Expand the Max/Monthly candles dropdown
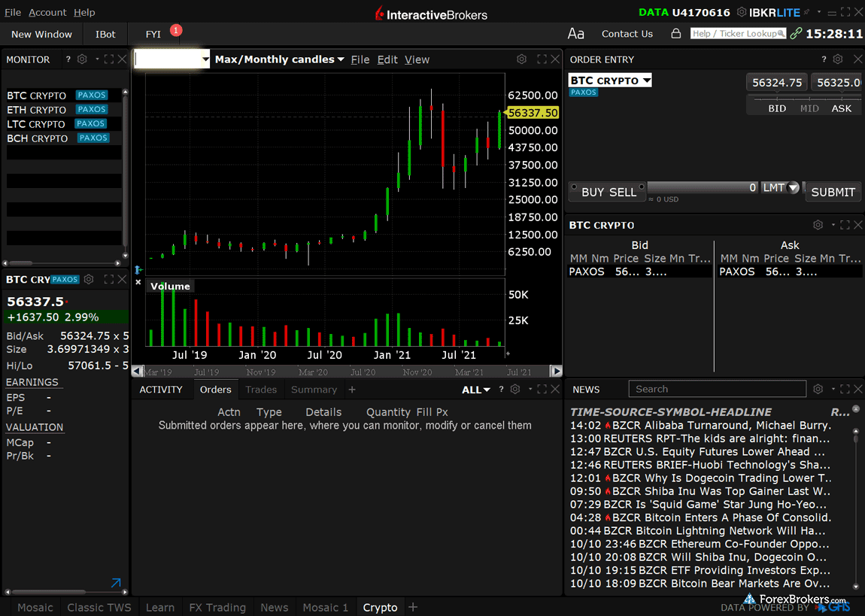Screen dimensions: 865x616 coord(279,59)
